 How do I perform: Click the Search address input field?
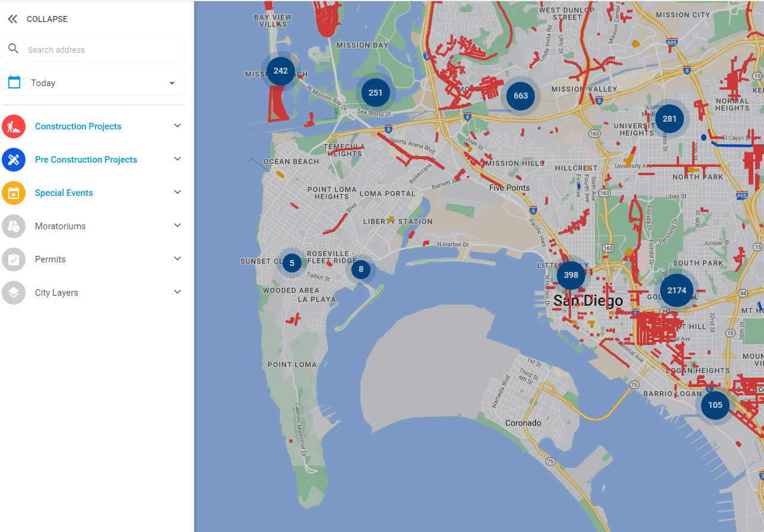click(x=101, y=50)
